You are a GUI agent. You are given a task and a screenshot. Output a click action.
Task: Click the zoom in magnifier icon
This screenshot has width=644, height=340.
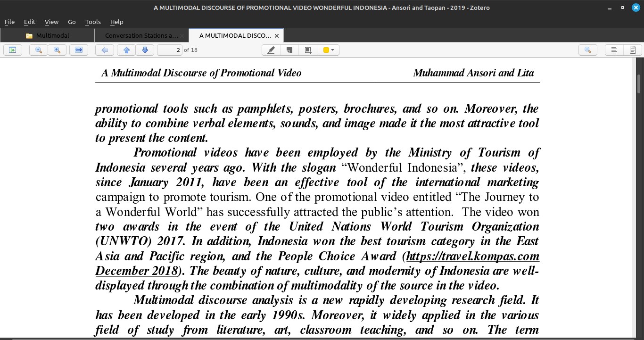coord(57,50)
